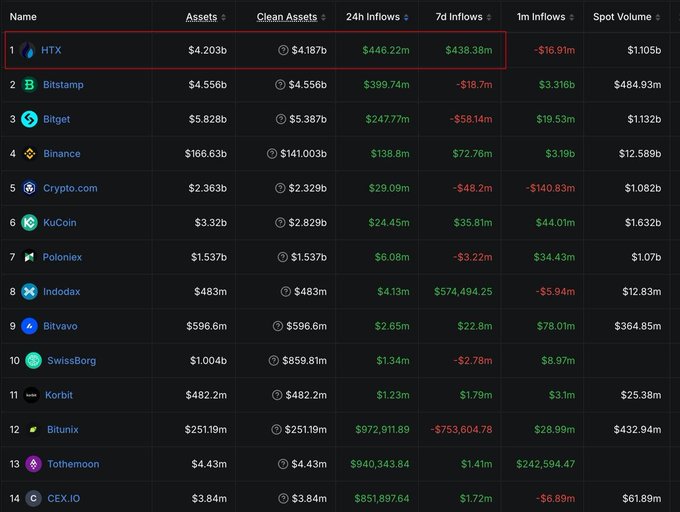680x512 pixels.
Task: Click the help icon beside Binance clean assets
Action: click(272, 153)
